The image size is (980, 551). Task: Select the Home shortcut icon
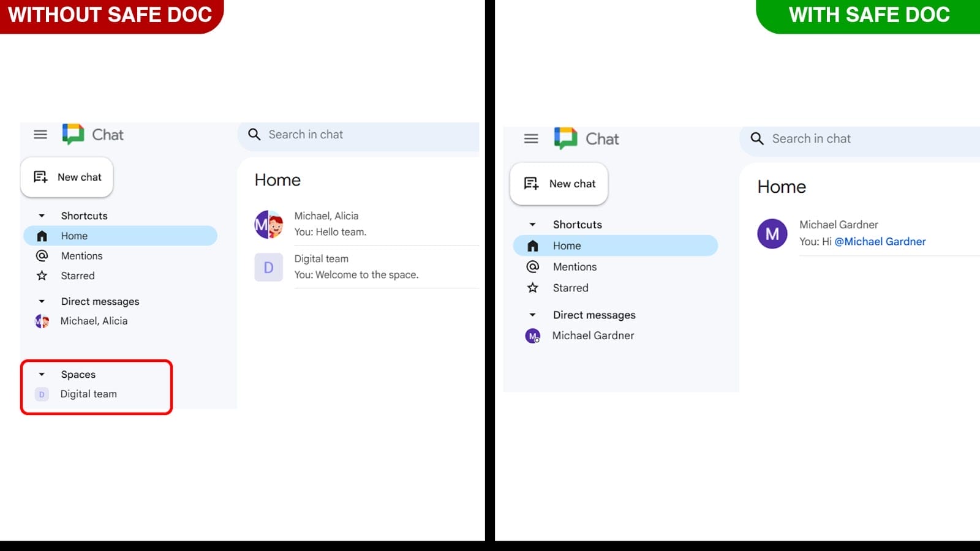tap(42, 236)
